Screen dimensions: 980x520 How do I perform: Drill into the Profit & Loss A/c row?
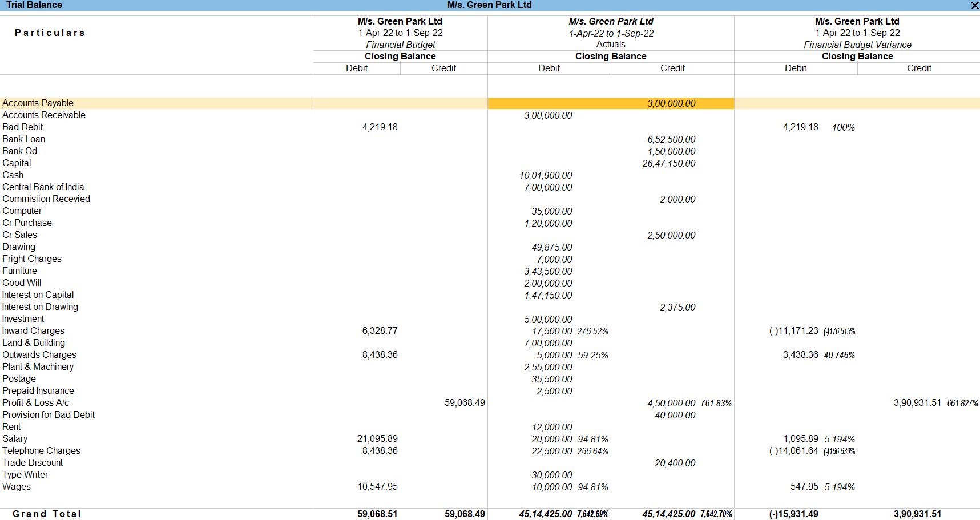tap(35, 403)
